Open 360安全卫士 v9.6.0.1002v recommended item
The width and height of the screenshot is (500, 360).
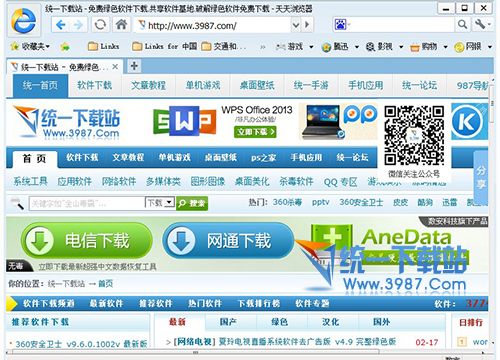coord(81,344)
